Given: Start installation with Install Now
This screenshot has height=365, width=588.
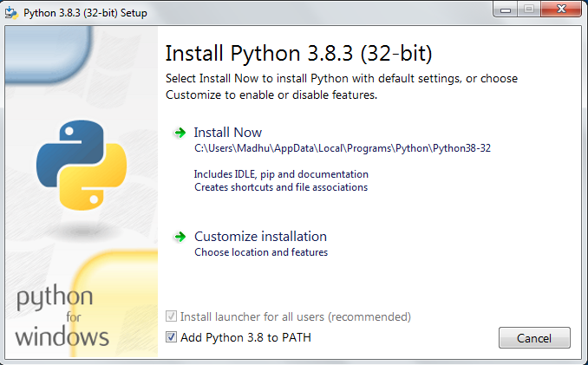Looking at the screenshot, I should 227,133.
